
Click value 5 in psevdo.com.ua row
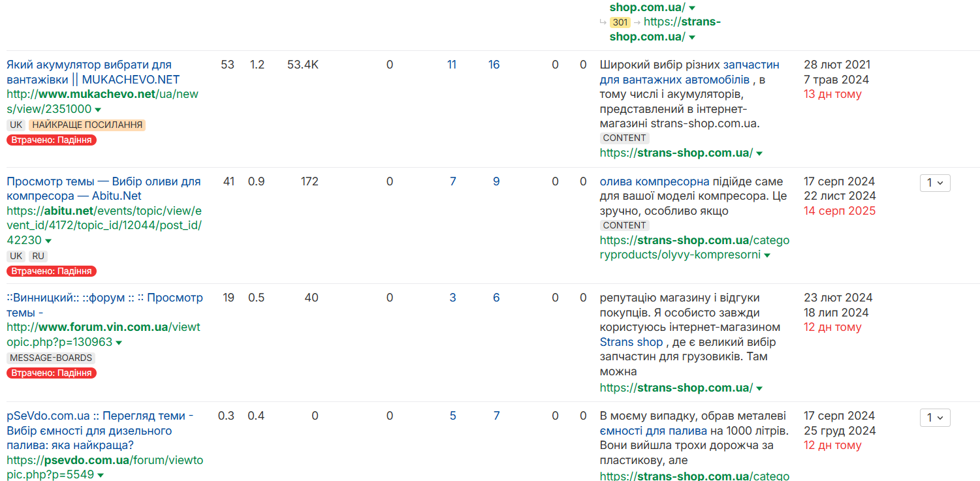click(x=452, y=416)
